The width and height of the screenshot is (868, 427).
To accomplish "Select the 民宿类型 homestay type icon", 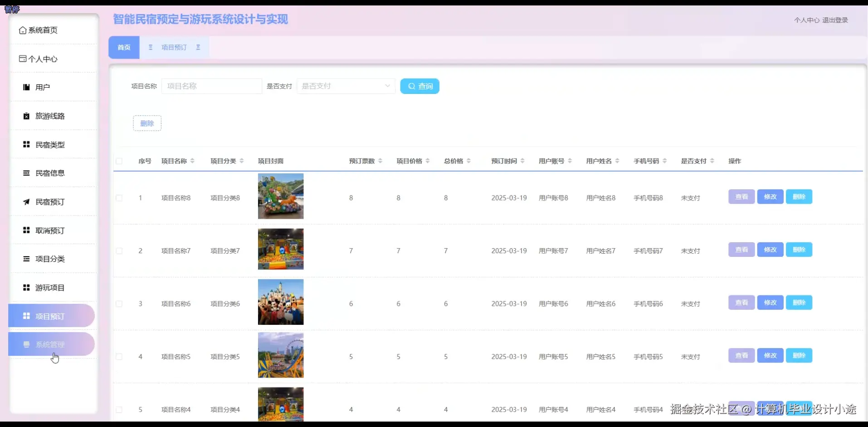I will click(x=26, y=144).
